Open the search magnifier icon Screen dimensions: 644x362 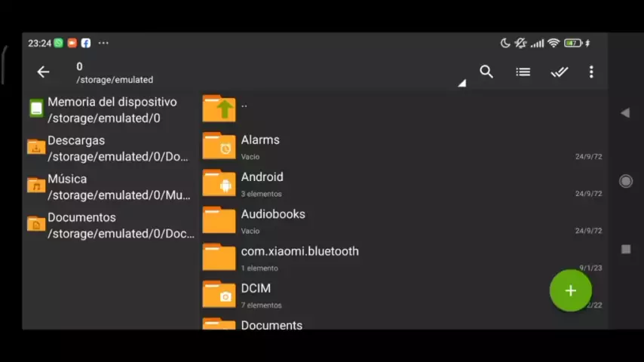click(x=486, y=72)
